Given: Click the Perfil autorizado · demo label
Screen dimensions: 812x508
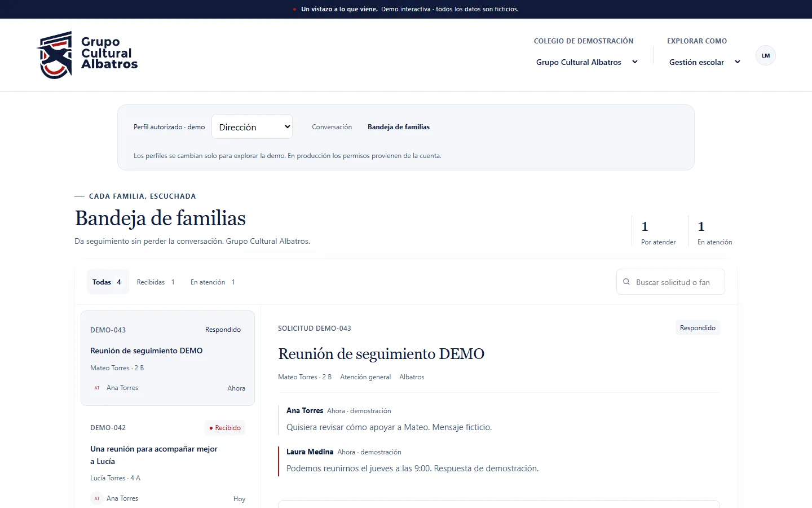Looking at the screenshot, I should [x=169, y=127].
